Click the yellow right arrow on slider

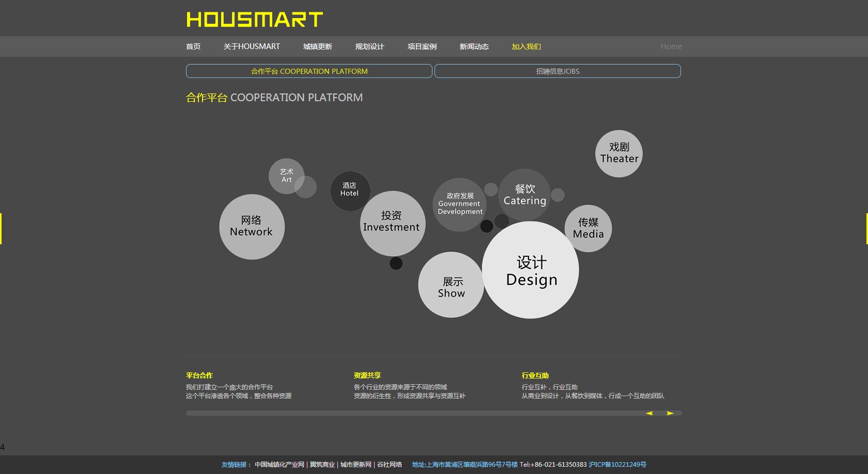[x=670, y=413]
